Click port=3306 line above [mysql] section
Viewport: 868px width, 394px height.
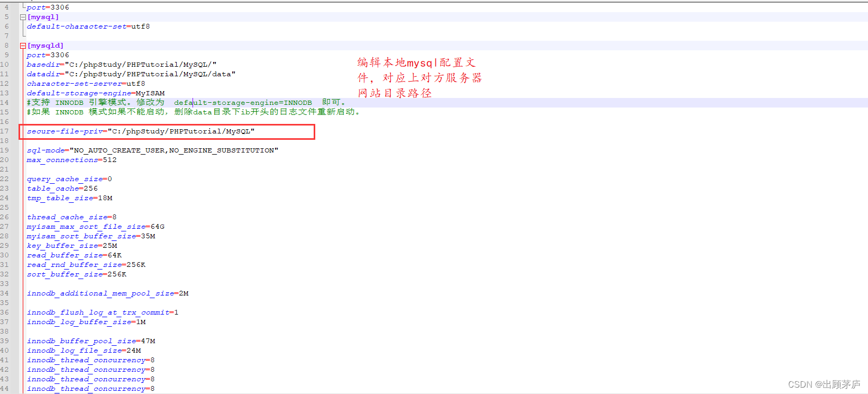[48, 7]
